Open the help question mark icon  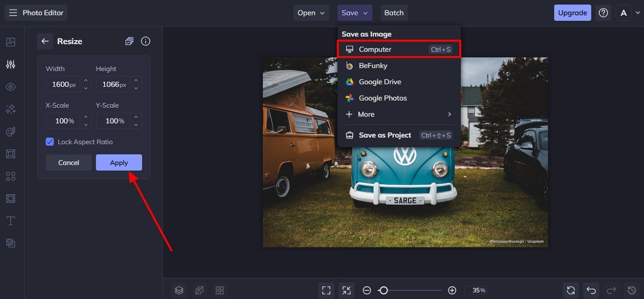pos(603,13)
